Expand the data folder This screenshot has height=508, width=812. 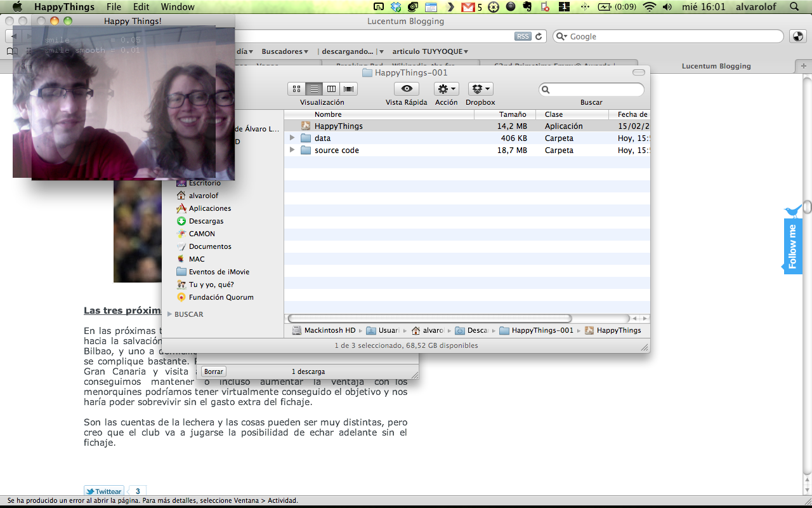(x=292, y=138)
